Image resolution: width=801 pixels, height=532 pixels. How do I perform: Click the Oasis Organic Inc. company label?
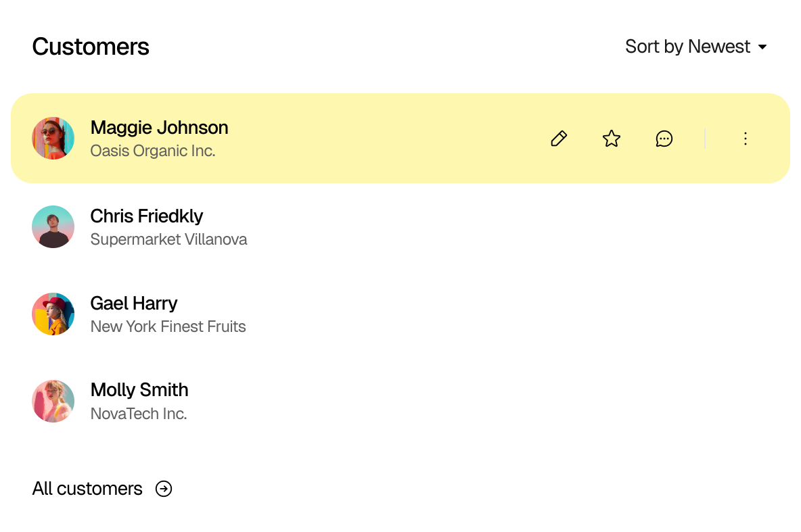(152, 151)
